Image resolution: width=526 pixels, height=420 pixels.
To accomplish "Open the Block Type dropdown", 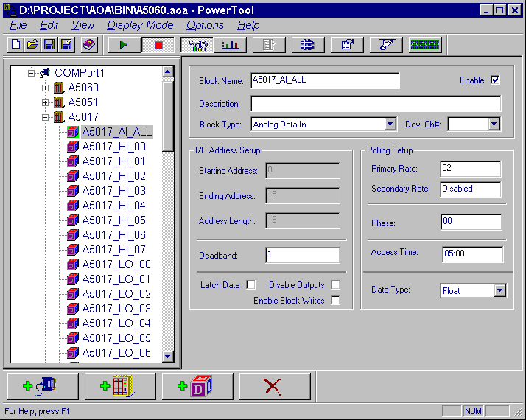I will 390,125.
